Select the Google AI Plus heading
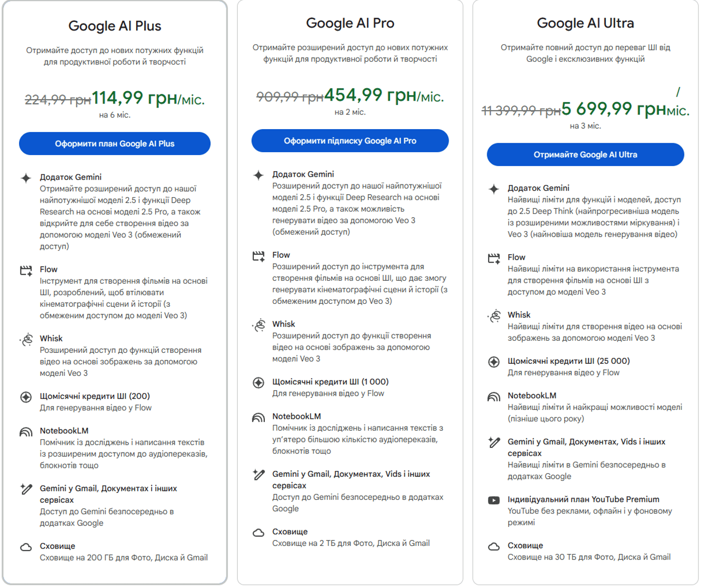 click(x=115, y=26)
